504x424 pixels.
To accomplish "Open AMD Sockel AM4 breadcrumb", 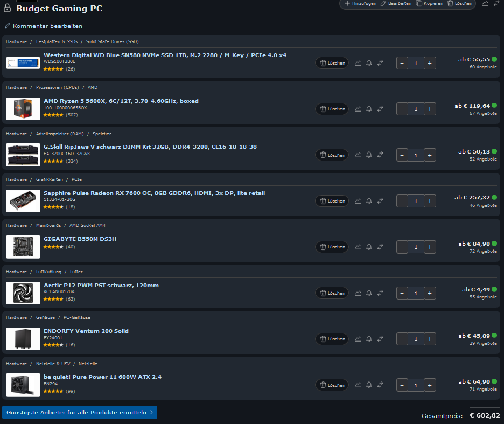I will pos(87,225).
